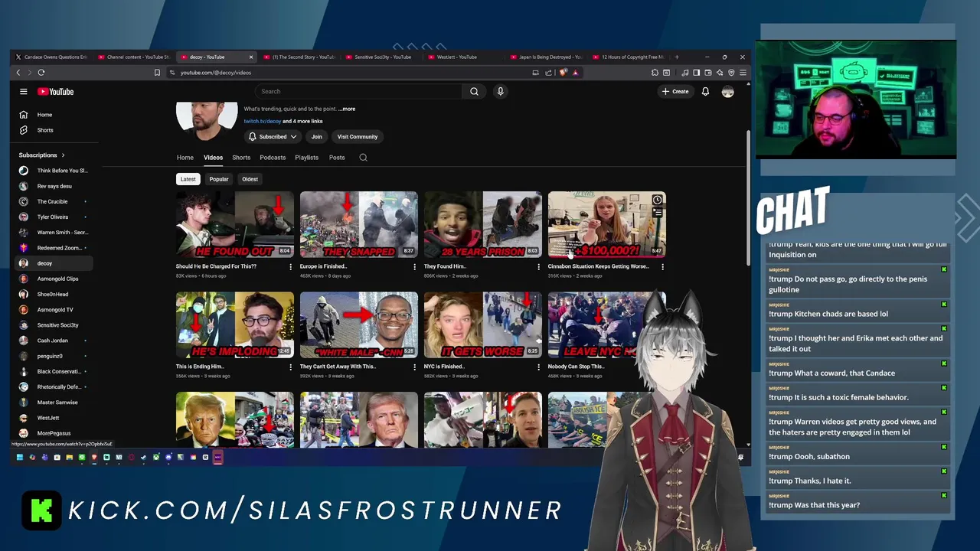Open ShoeOnHead subscription in sidebar
This screenshot has height=551, width=980.
[53, 295]
